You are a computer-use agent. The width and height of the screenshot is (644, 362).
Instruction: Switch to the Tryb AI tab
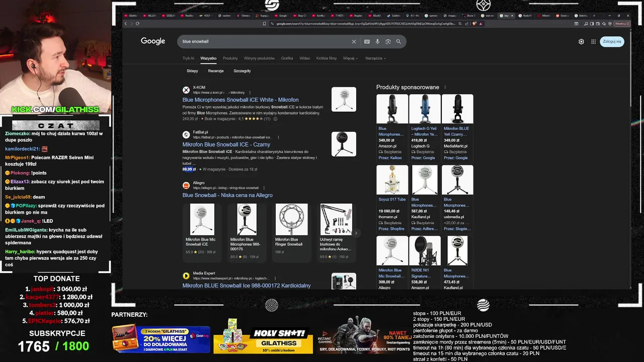(188, 58)
